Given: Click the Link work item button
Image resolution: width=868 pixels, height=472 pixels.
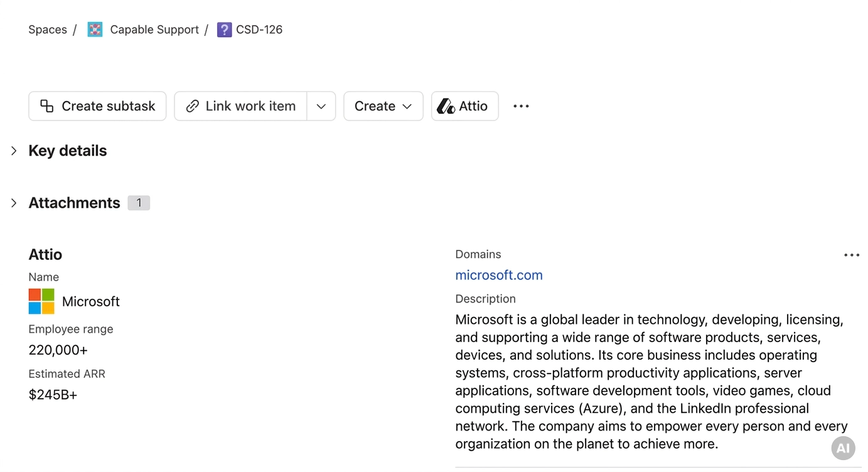Looking at the screenshot, I should pos(240,106).
